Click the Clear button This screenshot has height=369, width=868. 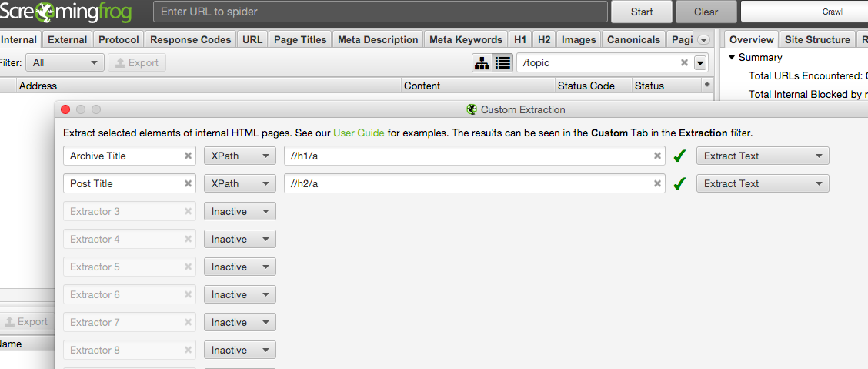[706, 12]
